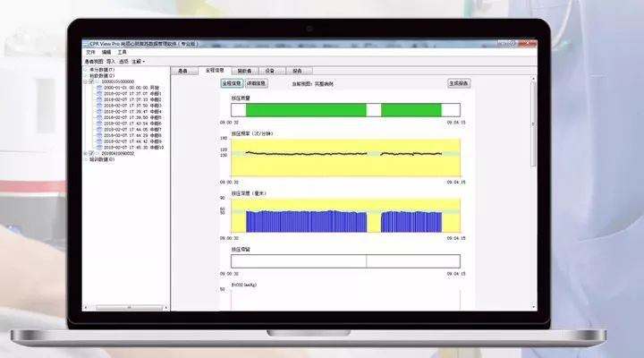Click the record icon for the 17:44:29 entry
This screenshot has width=644, height=358.
pyautogui.click(x=99, y=135)
